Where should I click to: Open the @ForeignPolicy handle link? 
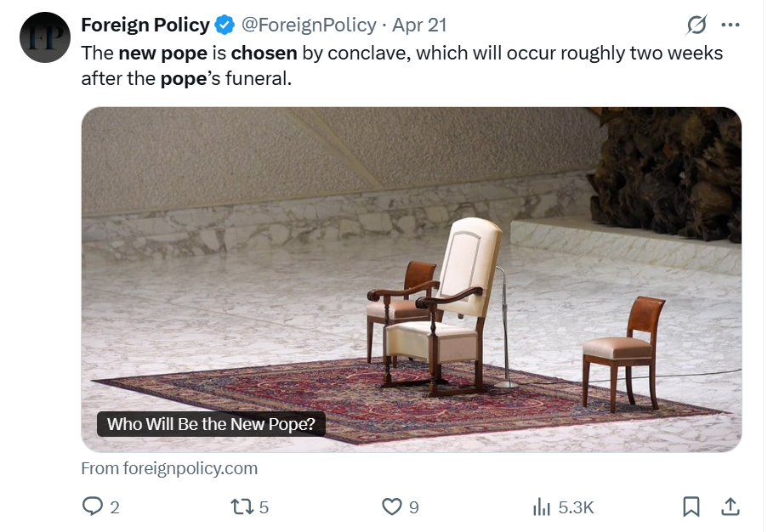[310, 25]
